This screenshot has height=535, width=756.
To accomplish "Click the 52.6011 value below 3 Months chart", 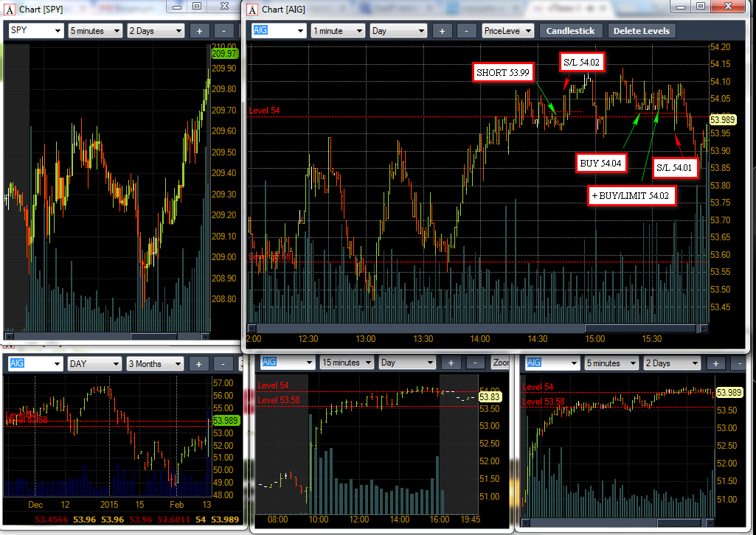I will (174, 520).
